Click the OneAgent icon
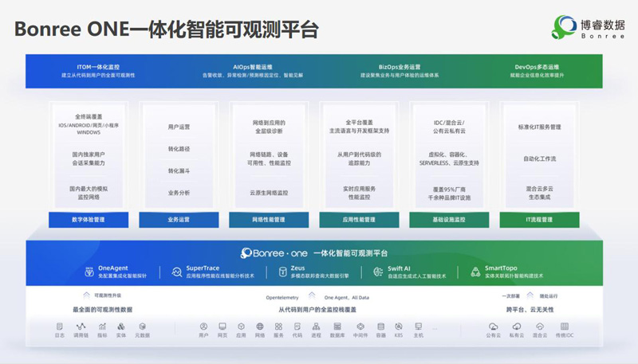 [89, 272]
